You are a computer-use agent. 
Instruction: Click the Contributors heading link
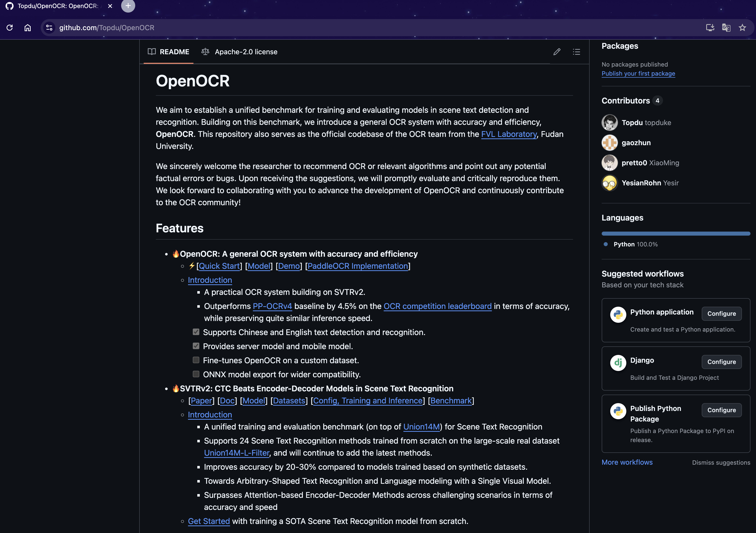tap(632, 101)
